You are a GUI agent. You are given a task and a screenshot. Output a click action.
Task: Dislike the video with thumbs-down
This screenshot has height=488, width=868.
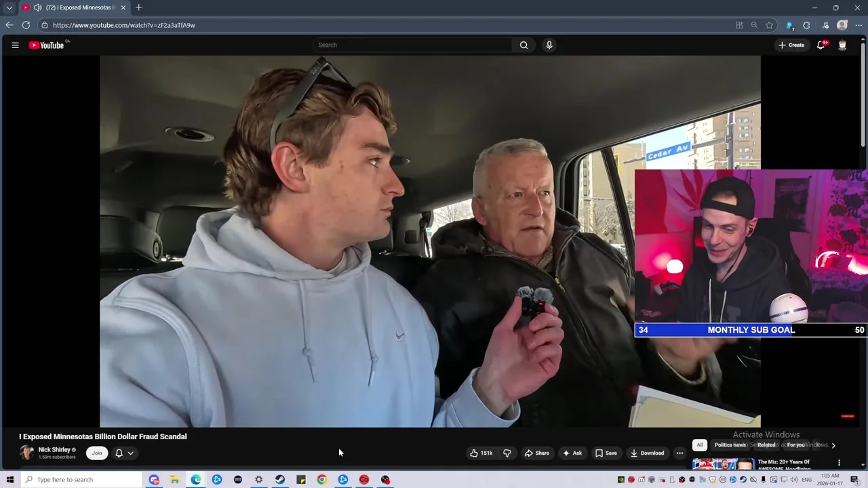point(507,453)
